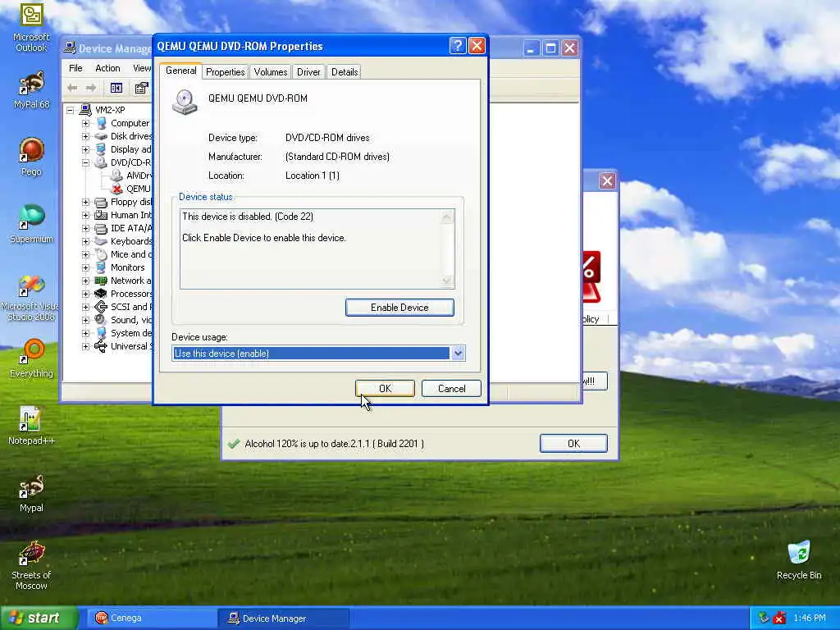Click the Forward arrow in Device Manager toolbar
This screenshot has height=630, width=840.
(91, 88)
